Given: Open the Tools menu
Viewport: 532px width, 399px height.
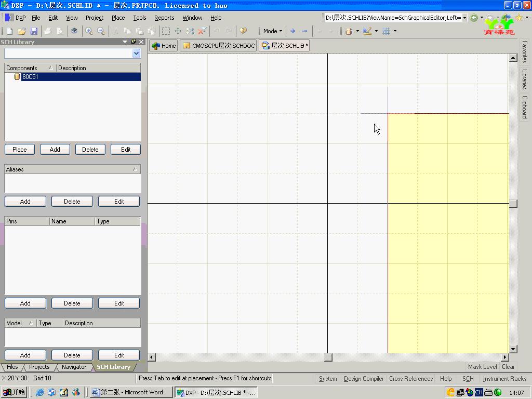Looking at the screenshot, I should click(139, 18).
